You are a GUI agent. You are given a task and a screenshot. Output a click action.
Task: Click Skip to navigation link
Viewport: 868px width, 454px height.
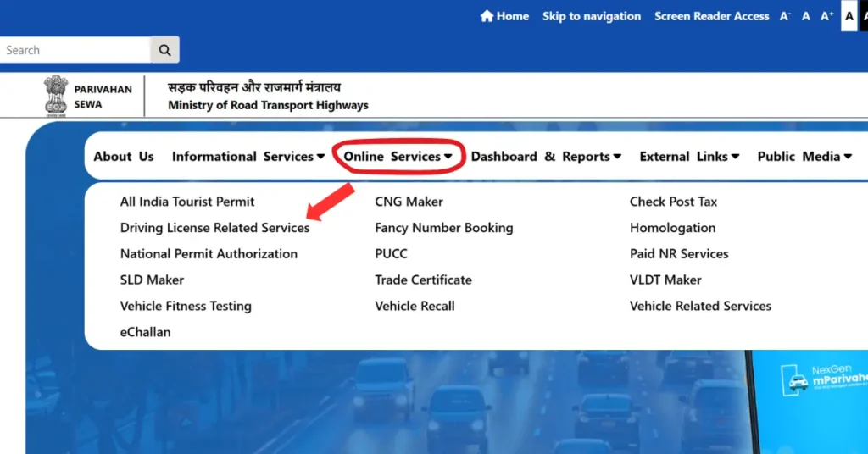pyautogui.click(x=591, y=16)
